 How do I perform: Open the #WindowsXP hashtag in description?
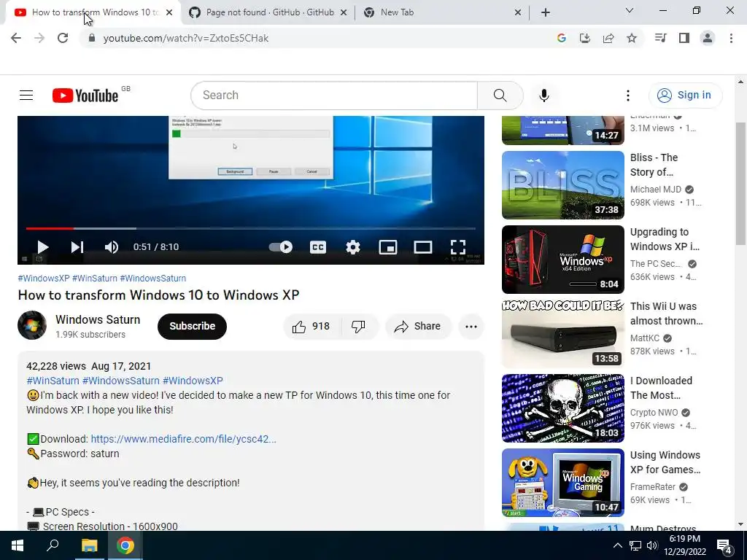[x=193, y=381]
